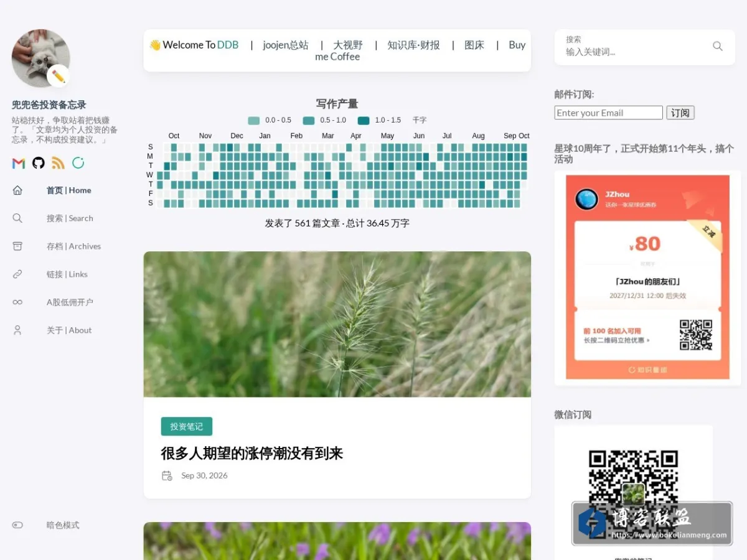Open A股低佣开户 page

[x=70, y=302]
